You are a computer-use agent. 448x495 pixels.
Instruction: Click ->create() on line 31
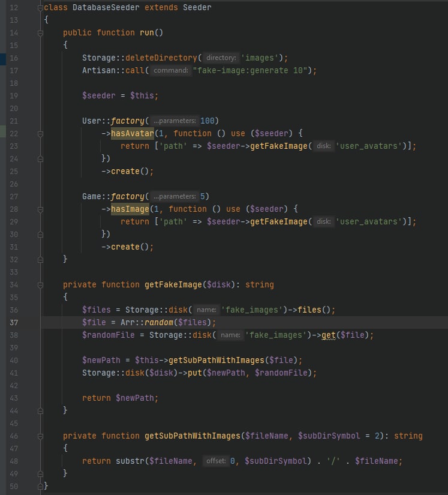point(127,247)
